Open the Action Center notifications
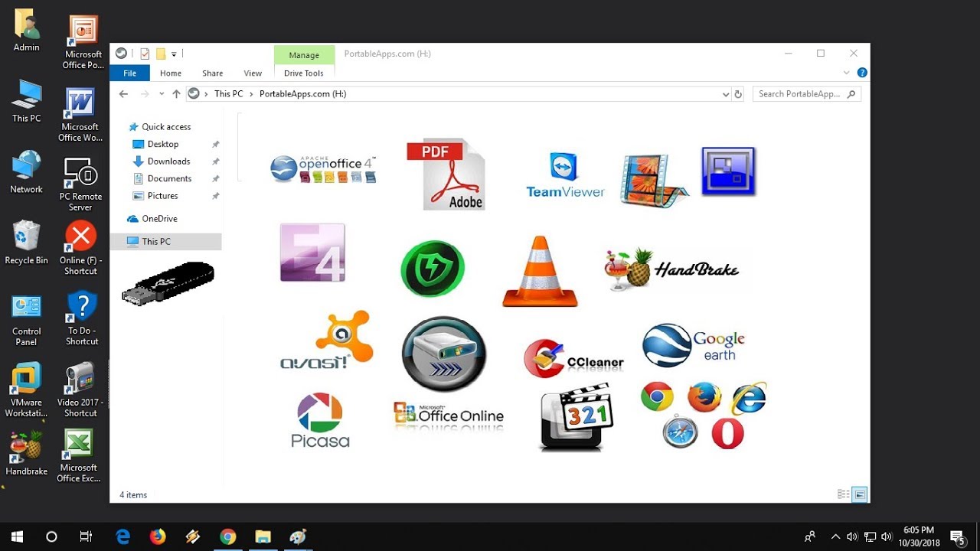 [957, 536]
